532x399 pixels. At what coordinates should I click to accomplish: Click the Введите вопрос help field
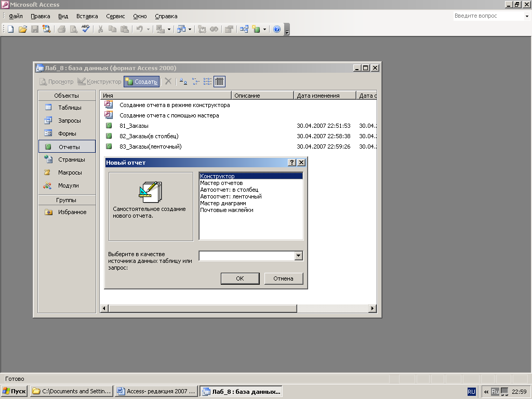489,16
